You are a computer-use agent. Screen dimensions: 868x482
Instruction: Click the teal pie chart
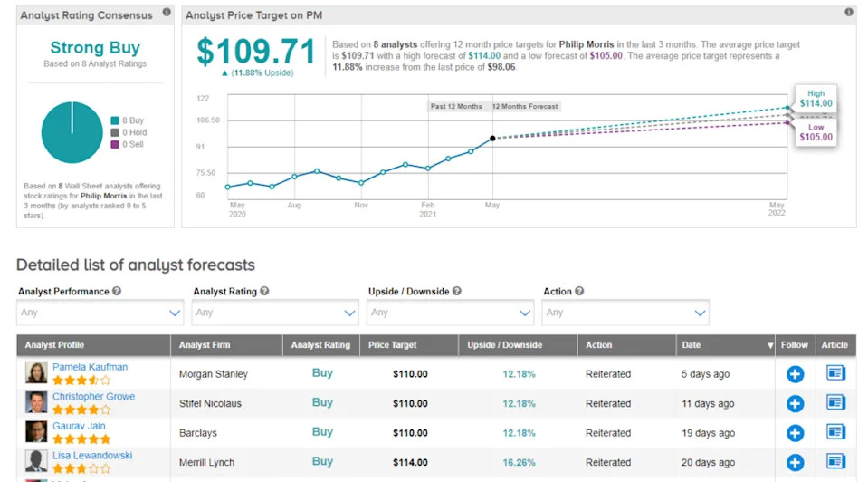[72, 132]
